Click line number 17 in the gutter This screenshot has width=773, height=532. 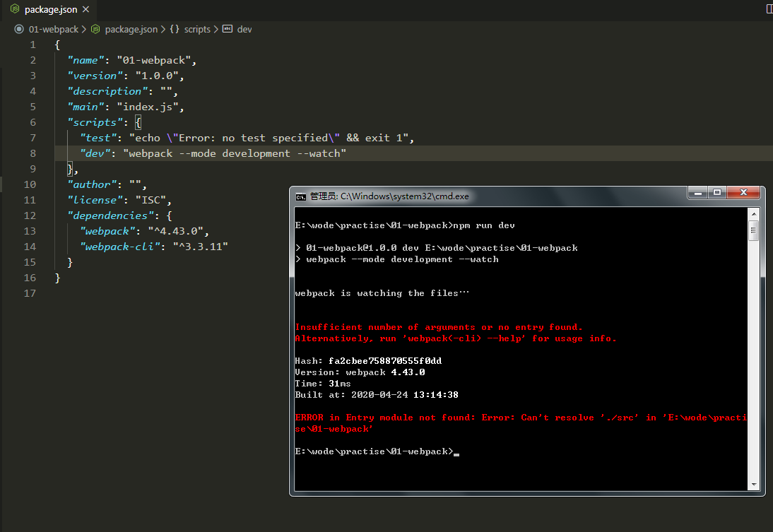(30, 293)
